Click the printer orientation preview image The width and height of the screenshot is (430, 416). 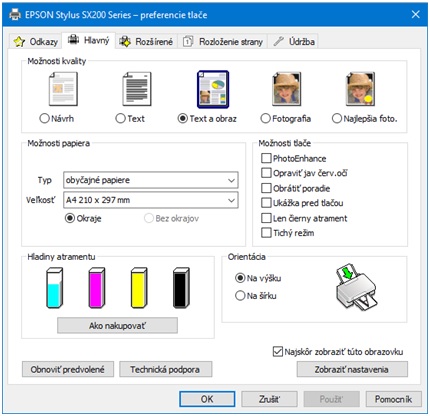coord(356,287)
